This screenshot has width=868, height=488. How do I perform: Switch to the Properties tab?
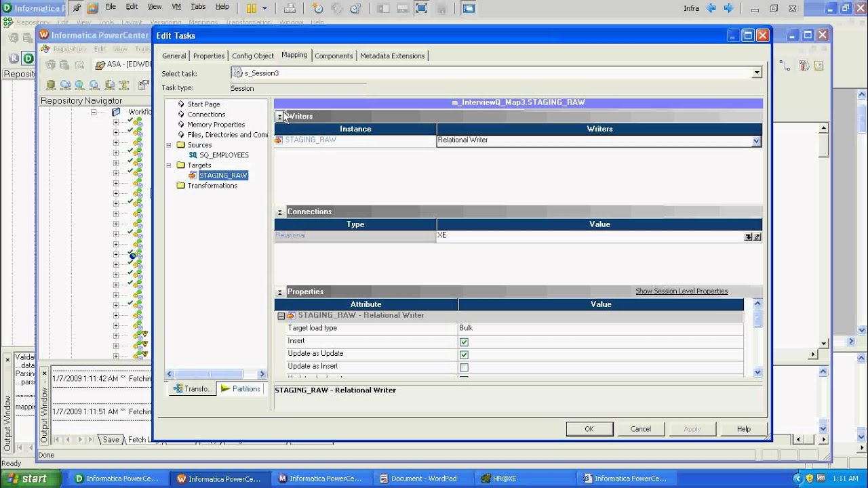point(209,56)
